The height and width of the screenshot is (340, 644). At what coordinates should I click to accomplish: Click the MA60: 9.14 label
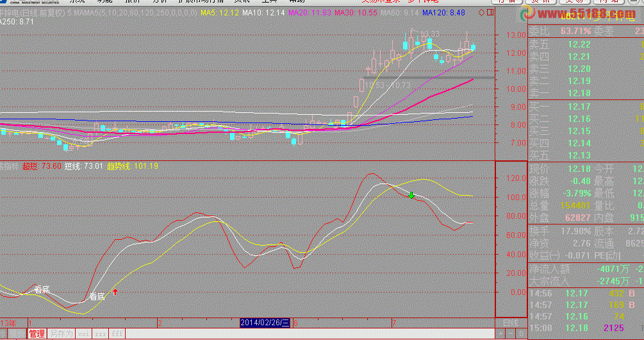399,13
